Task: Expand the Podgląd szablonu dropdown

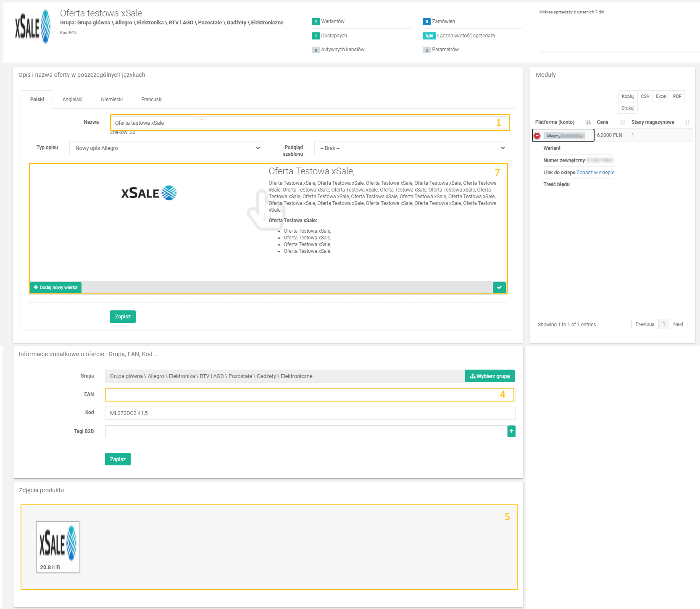Action: (x=411, y=148)
